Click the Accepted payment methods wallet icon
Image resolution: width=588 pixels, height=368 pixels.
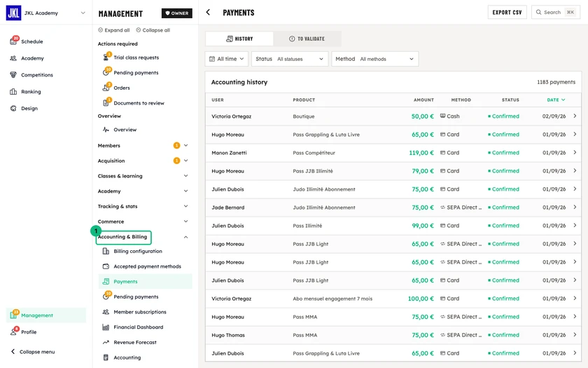pyautogui.click(x=106, y=266)
